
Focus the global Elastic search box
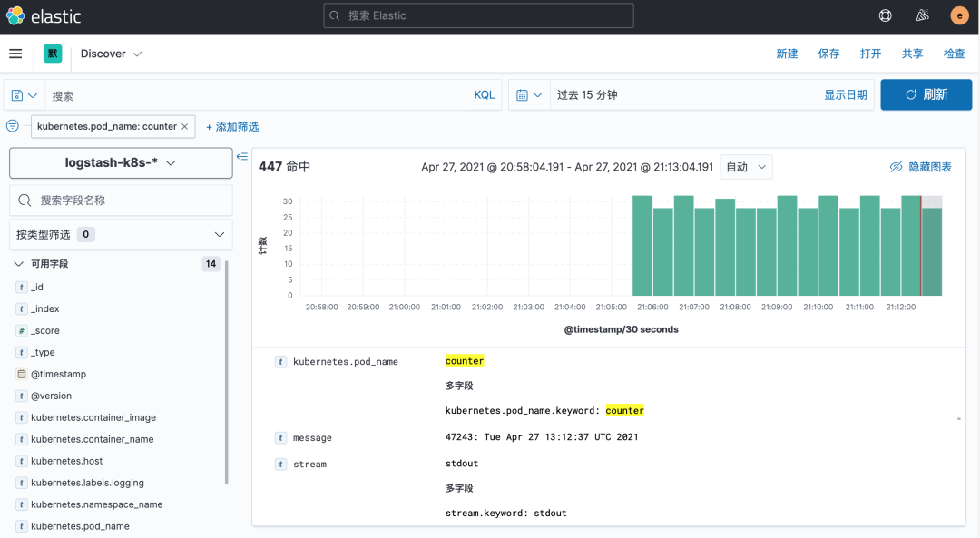click(x=479, y=15)
